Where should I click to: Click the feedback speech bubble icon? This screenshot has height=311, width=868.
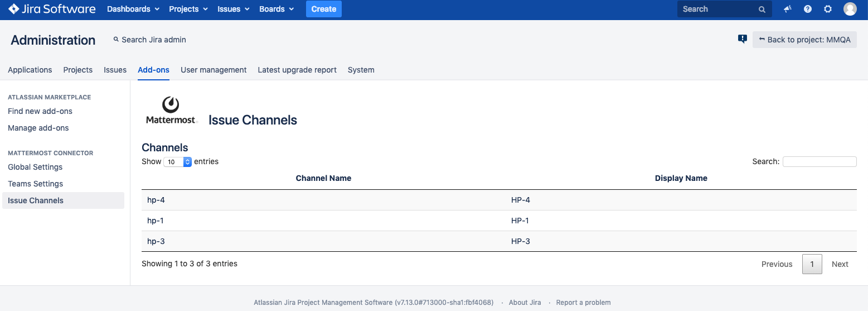742,39
